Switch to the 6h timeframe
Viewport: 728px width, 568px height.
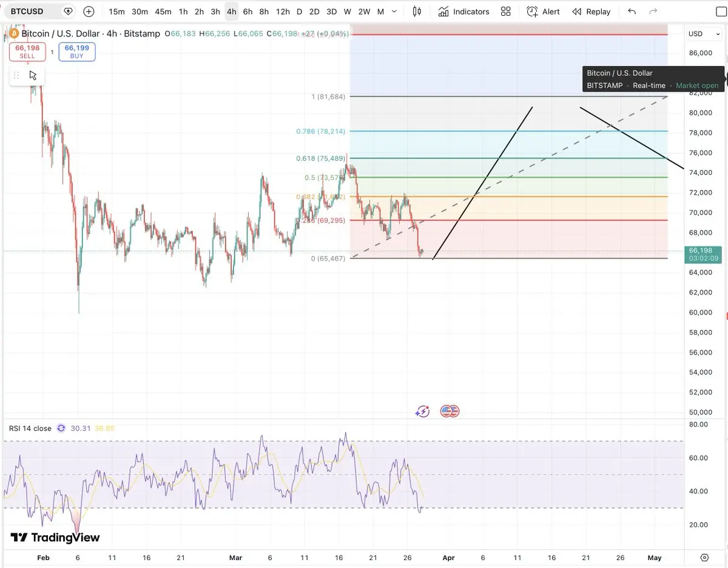point(248,12)
